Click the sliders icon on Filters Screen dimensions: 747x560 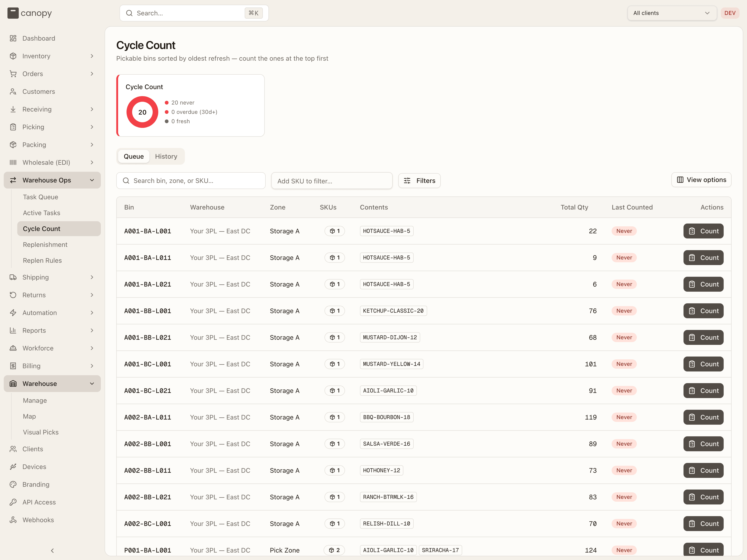pyautogui.click(x=407, y=181)
